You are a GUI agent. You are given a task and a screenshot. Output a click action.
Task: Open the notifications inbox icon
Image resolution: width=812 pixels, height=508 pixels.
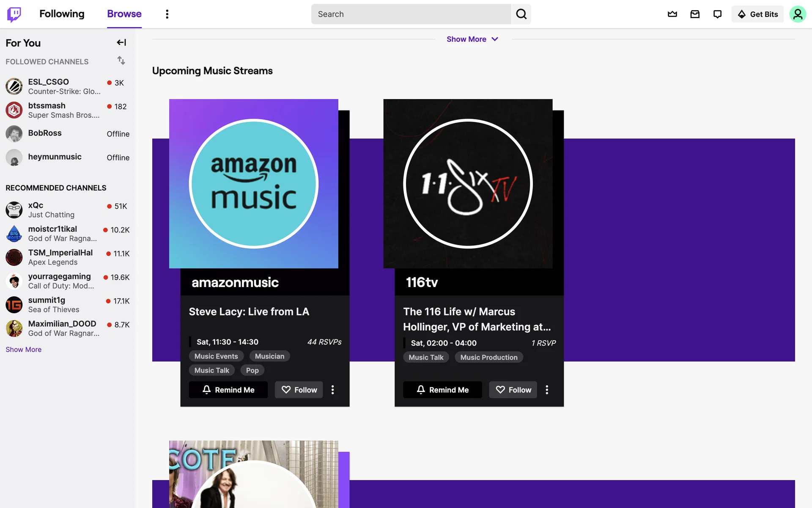click(695, 14)
